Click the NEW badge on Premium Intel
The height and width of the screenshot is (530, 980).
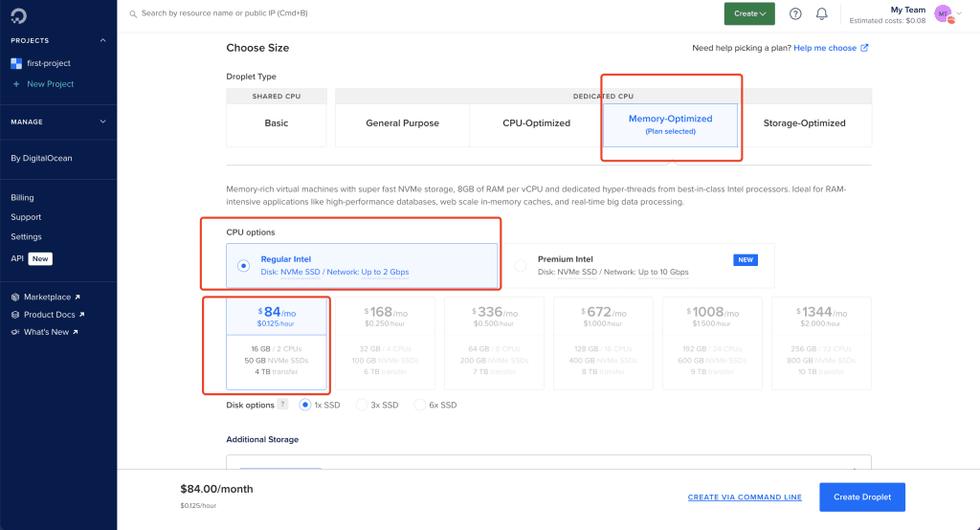point(746,259)
